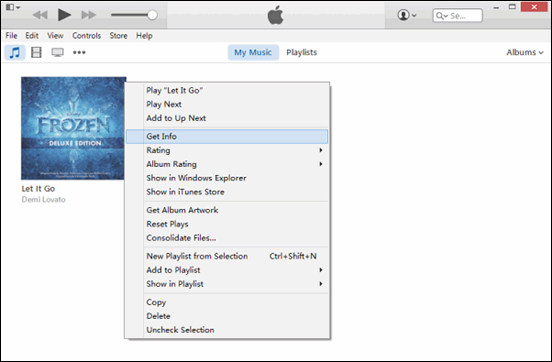
Task: Choose Copy in context menu
Action: pyautogui.click(x=227, y=302)
